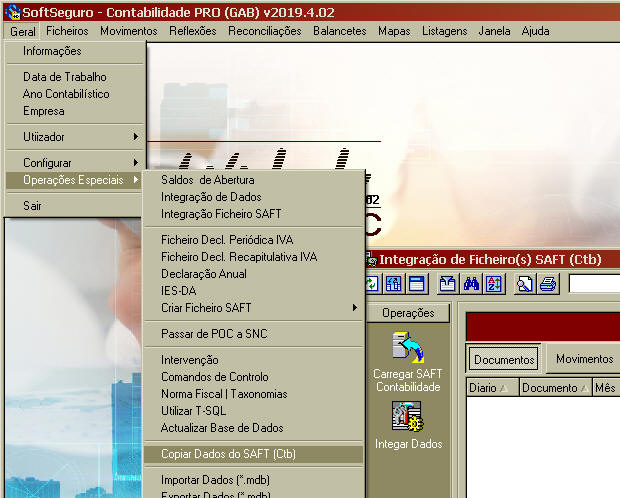Switch to the Movimentos tab in SAFT window
Viewport: 620px width, 498px height.
pyautogui.click(x=584, y=358)
